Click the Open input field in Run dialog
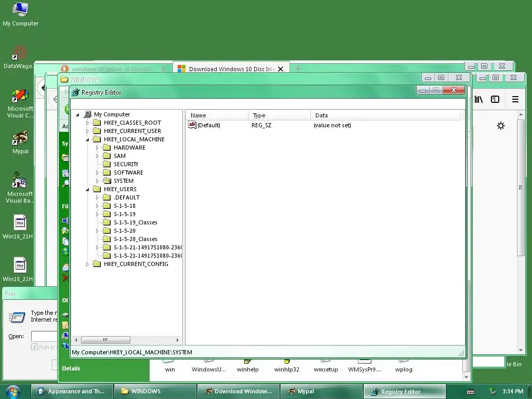This screenshot has height=399, width=532. click(x=44, y=336)
